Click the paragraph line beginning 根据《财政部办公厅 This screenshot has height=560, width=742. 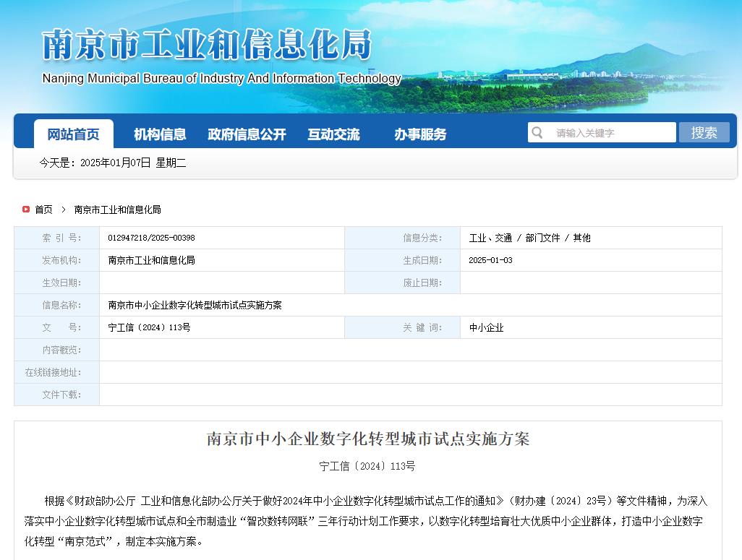pos(376,501)
